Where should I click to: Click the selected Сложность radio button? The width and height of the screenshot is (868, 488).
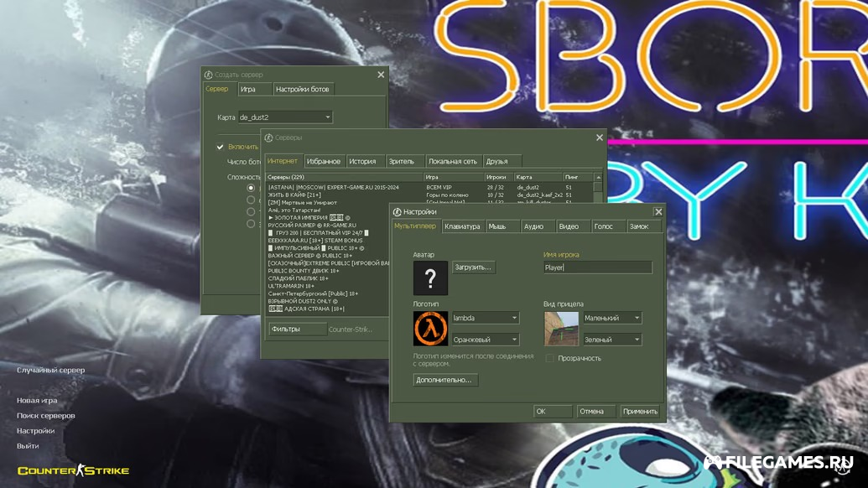[x=251, y=188]
